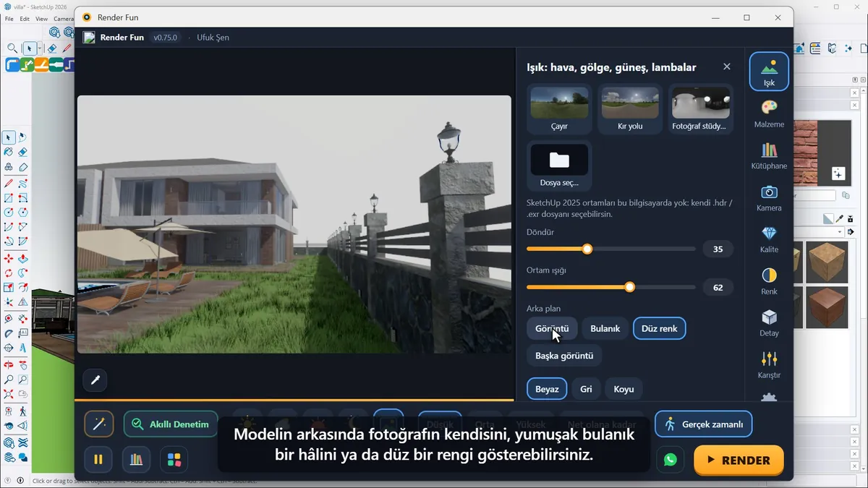Set background mode to Görüntü
This screenshot has height=488, width=868.
tap(552, 328)
